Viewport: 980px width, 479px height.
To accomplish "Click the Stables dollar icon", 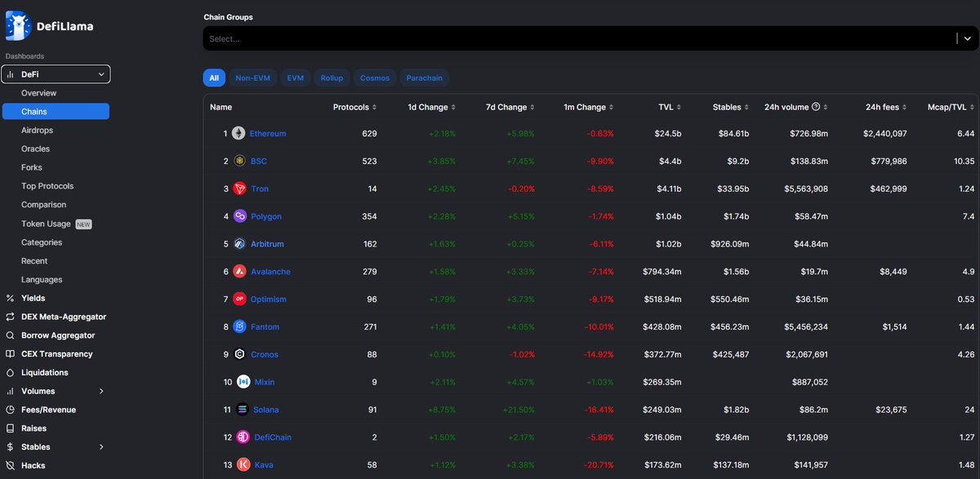I will [x=10, y=447].
